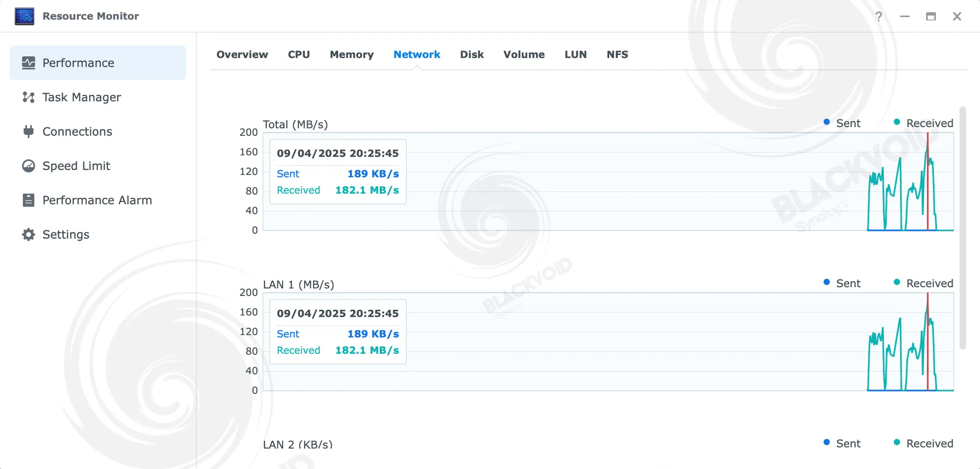Click the LAN 1 chart's 189 KB/s sent value
Viewport: 980px width, 469px height.
(373, 334)
